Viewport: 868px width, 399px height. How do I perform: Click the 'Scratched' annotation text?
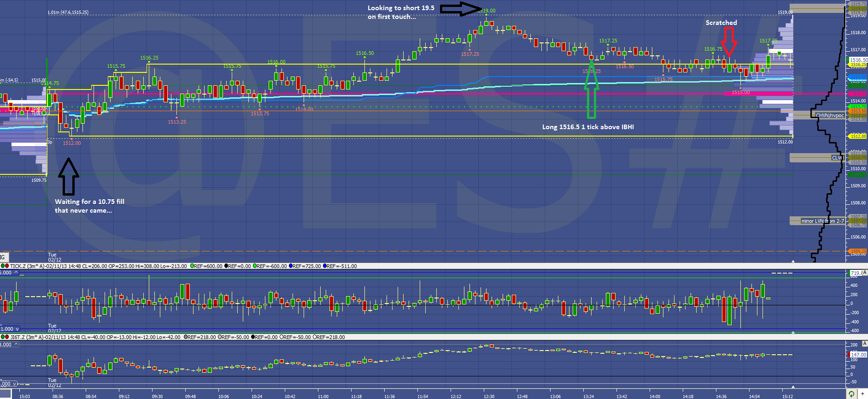(721, 23)
